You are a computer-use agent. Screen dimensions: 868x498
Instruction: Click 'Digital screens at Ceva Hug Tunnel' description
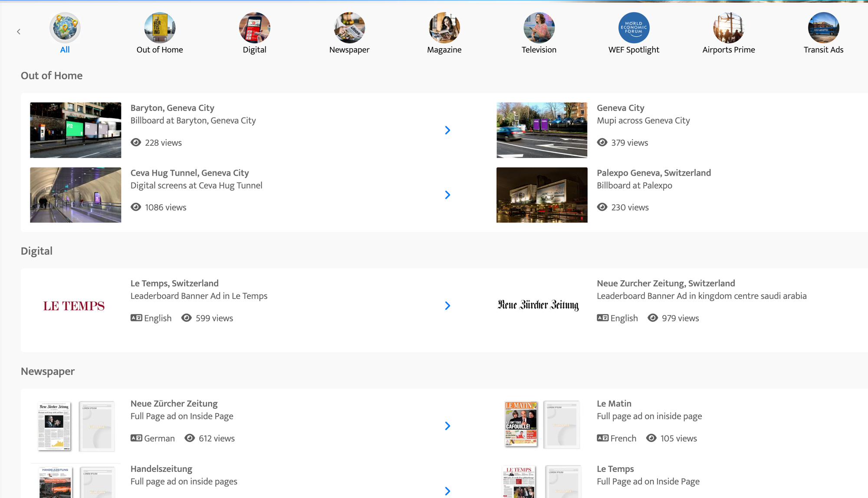[x=196, y=185]
